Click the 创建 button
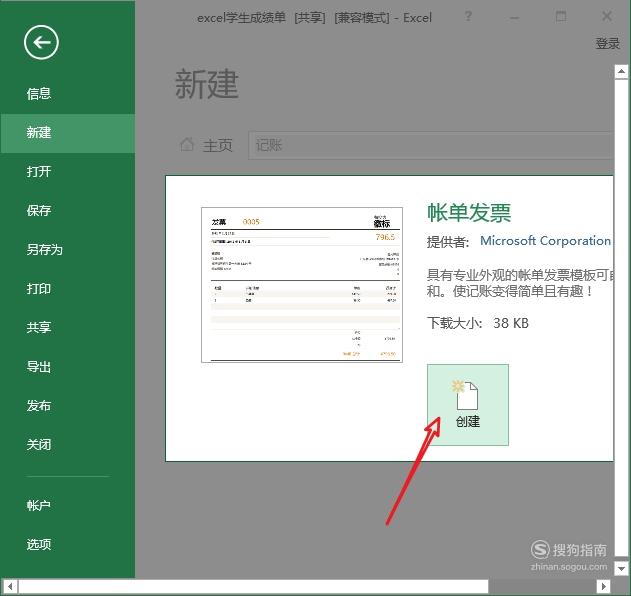The image size is (631, 596). click(468, 405)
